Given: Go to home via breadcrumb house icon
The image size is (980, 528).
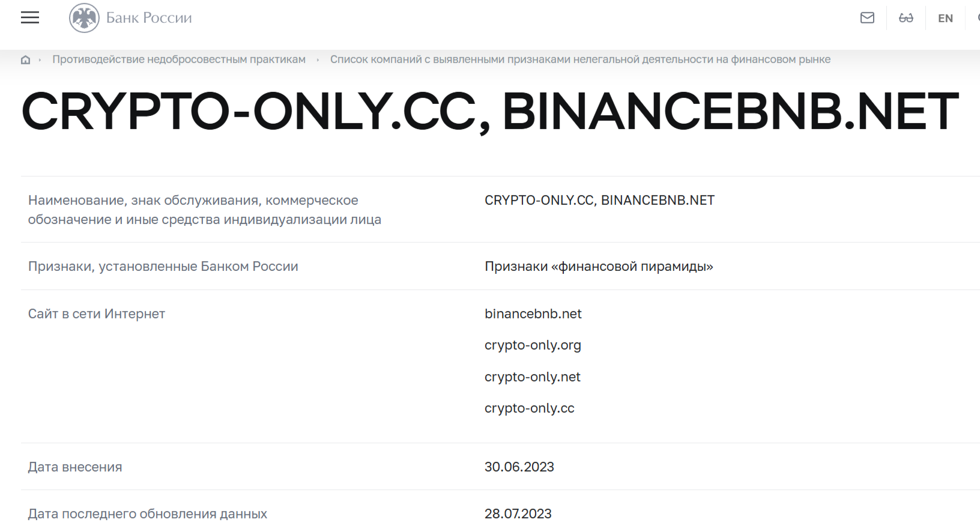Looking at the screenshot, I should [x=25, y=59].
